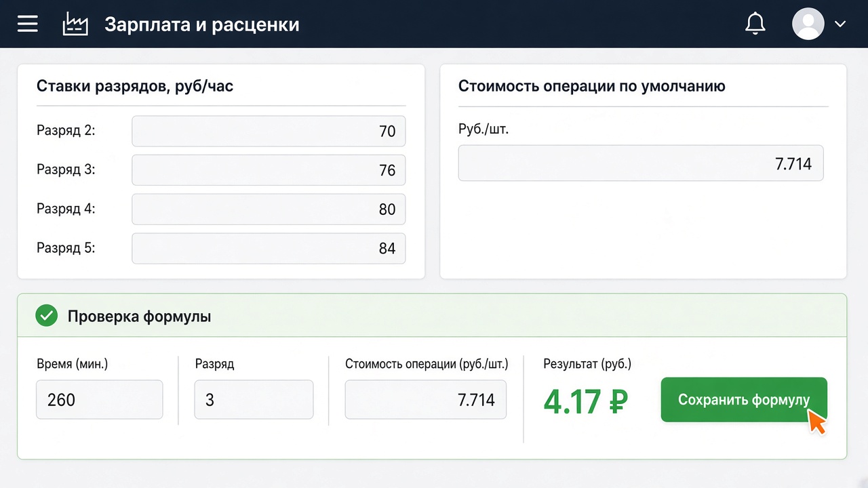Viewport: 868px width, 488px height.
Task: Click the Стоимость операции по умолчанию heading
Action: click(592, 86)
